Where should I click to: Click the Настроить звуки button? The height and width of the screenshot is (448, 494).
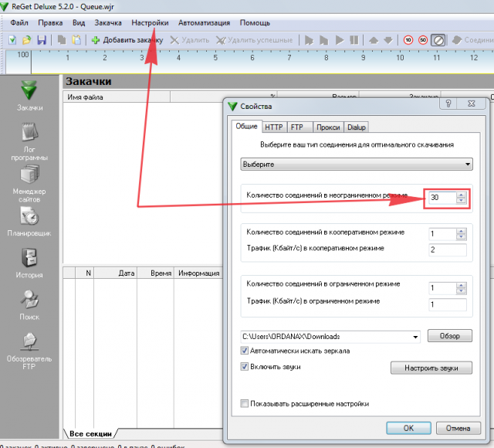pyautogui.click(x=431, y=368)
